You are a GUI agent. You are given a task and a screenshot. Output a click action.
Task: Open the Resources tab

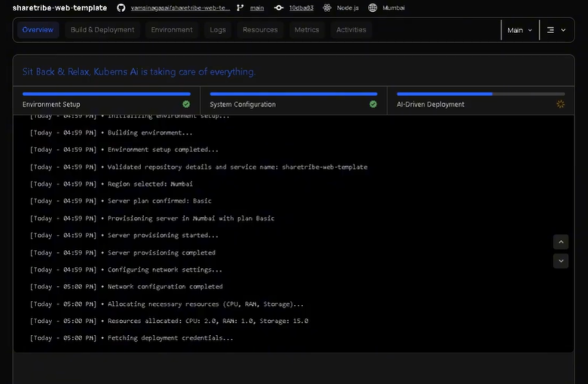tap(260, 30)
